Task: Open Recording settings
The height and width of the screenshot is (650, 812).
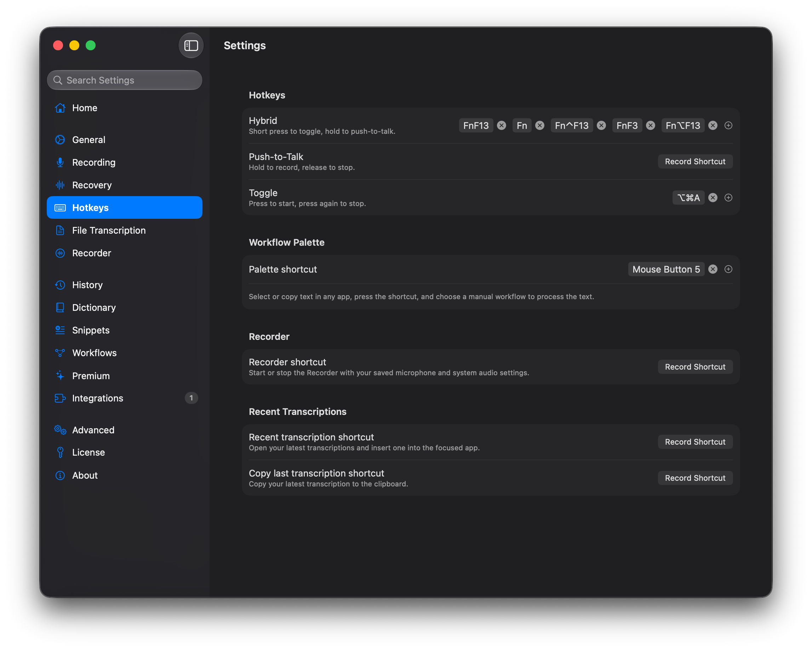Action: click(125, 162)
